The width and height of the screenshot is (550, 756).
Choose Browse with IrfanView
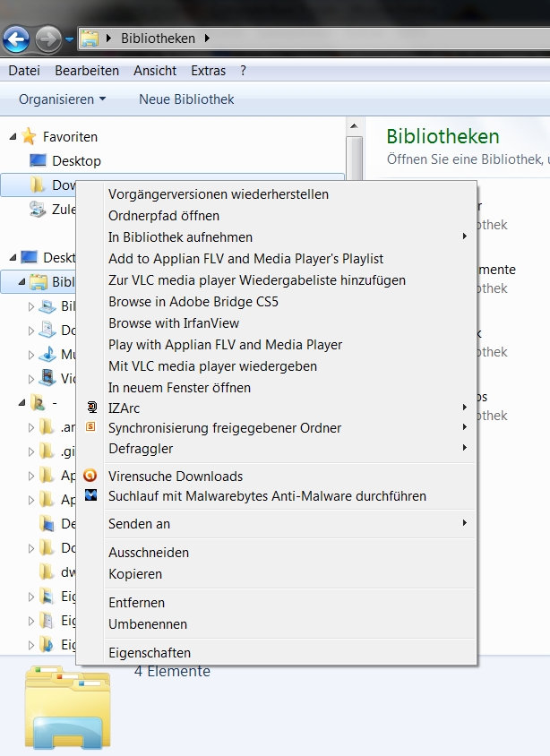277,323
